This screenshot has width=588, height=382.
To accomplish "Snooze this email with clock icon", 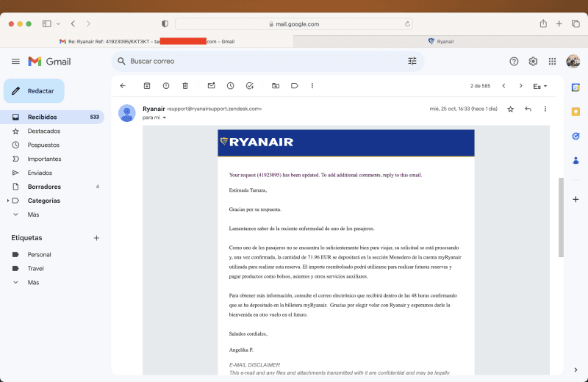I will [231, 86].
